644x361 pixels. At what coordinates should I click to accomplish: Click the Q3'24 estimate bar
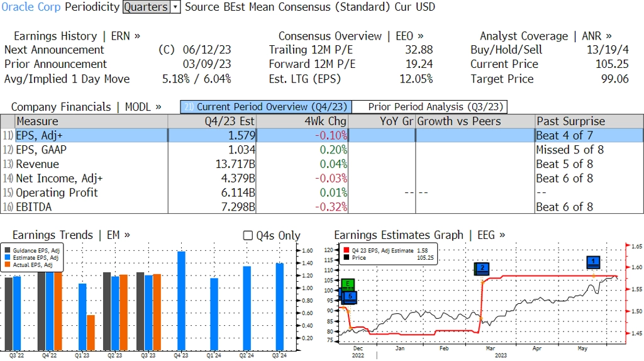pyautogui.click(x=280, y=307)
